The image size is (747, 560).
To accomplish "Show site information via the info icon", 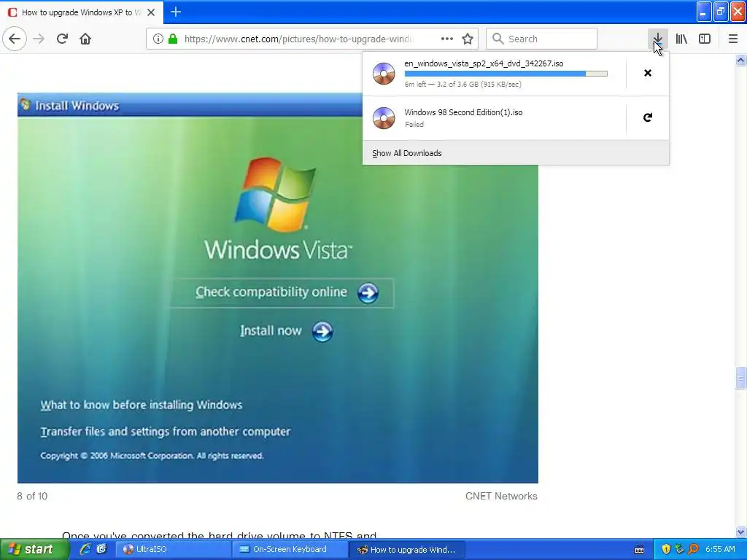I will point(158,39).
